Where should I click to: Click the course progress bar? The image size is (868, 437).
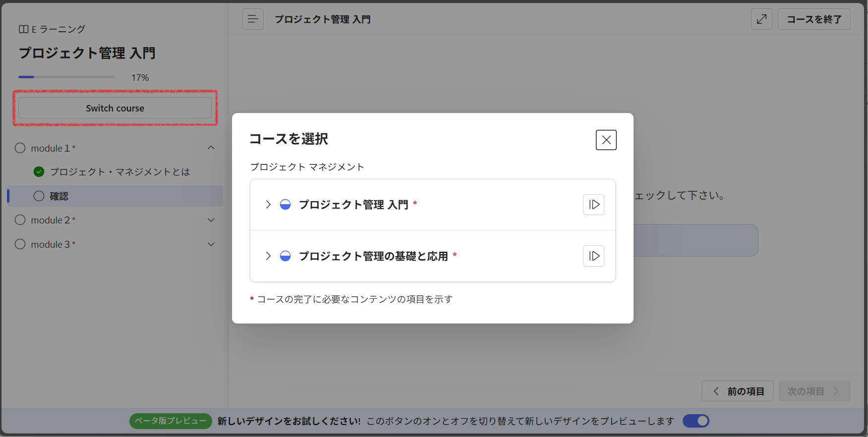pyautogui.click(x=66, y=77)
